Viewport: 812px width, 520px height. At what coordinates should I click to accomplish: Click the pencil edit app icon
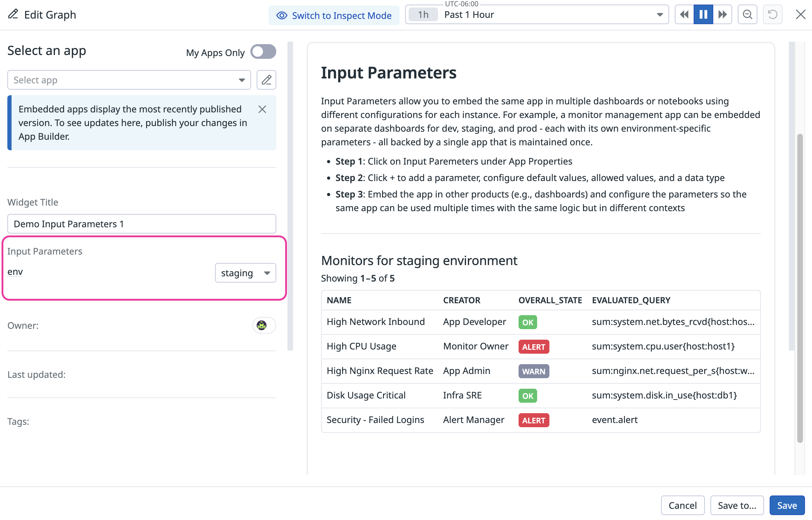266,80
